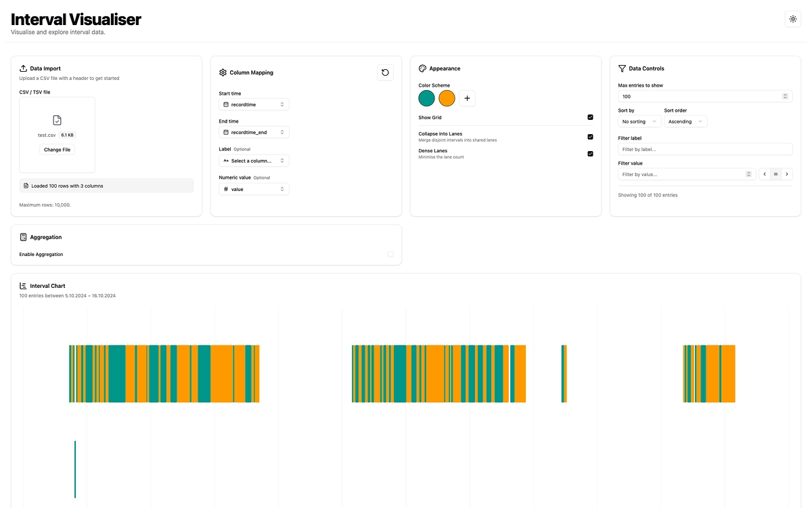Screen dimensions: 812x508
Task: Select the teal color swatch
Action: 426,98
